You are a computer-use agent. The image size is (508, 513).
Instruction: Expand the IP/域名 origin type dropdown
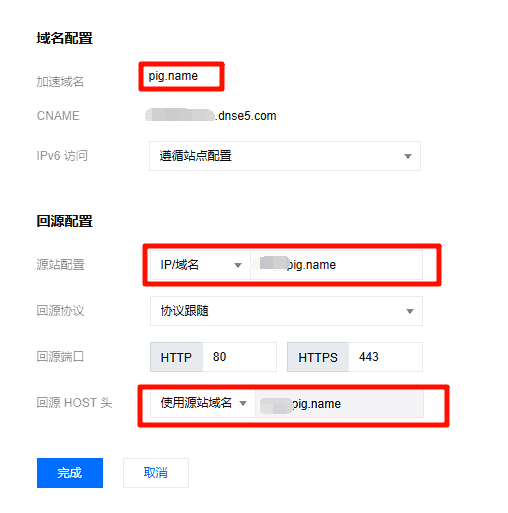click(200, 265)
